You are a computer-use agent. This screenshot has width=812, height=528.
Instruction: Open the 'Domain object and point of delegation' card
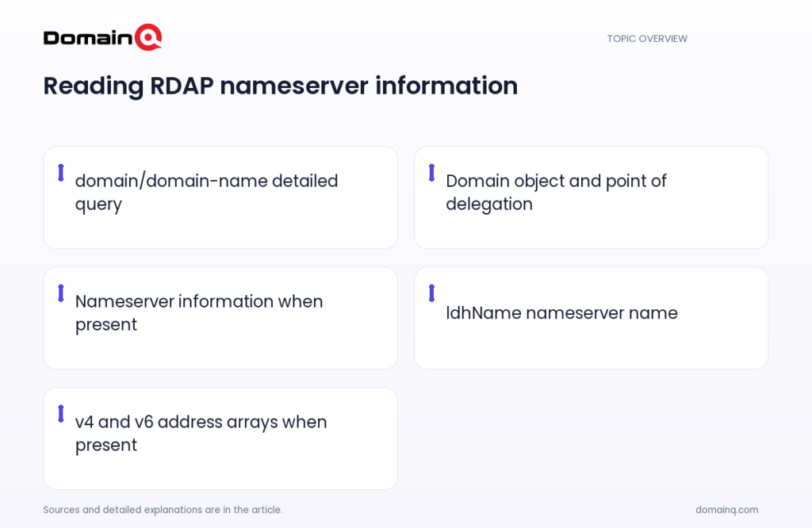[x=591, y=197]
